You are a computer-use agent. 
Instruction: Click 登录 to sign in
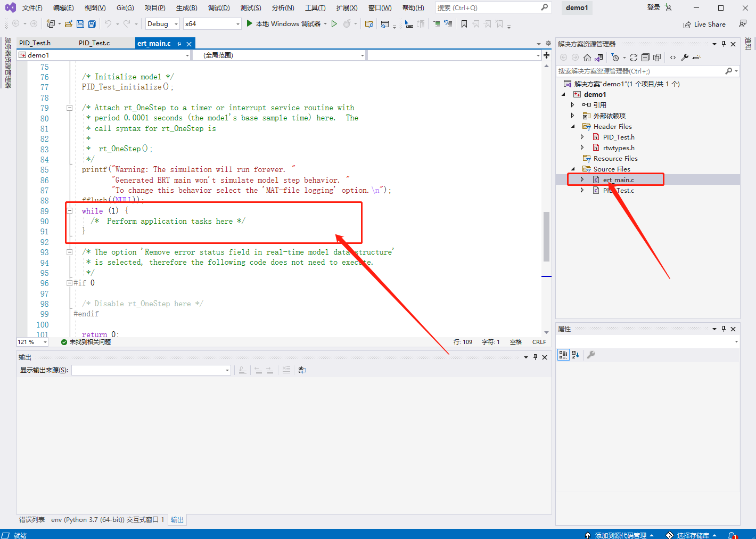[654, 7]
